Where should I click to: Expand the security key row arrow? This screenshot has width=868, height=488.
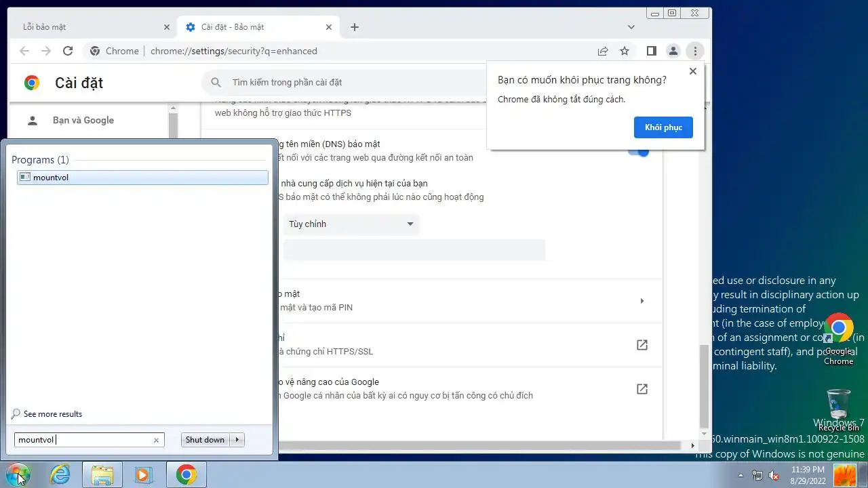click(642, 301)
